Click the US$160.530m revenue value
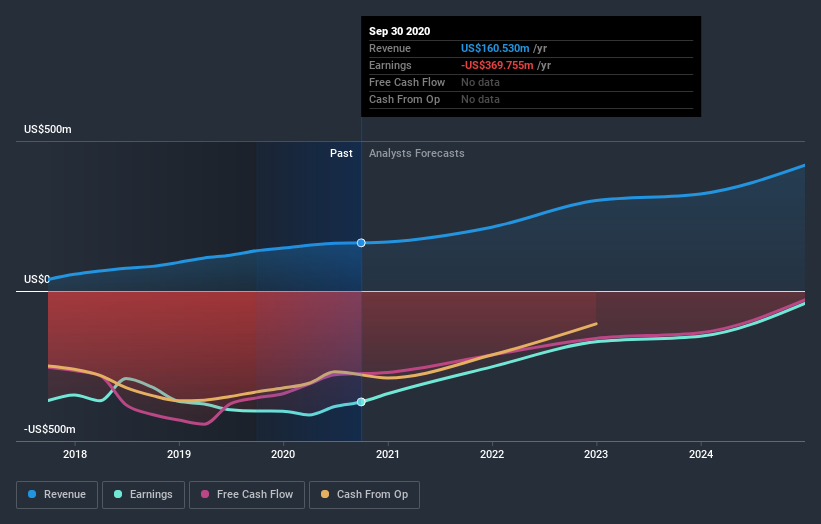821x524 pixels. click(x=495, y=48)
